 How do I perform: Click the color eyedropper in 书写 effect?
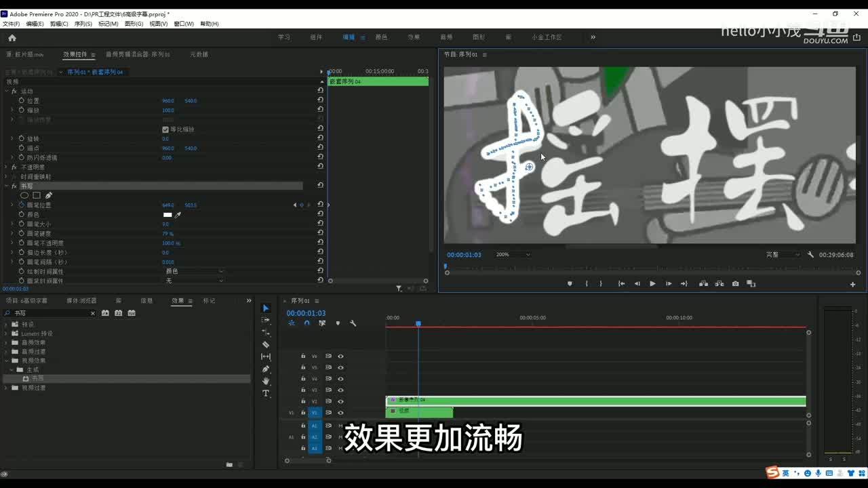tap(178, 215)
